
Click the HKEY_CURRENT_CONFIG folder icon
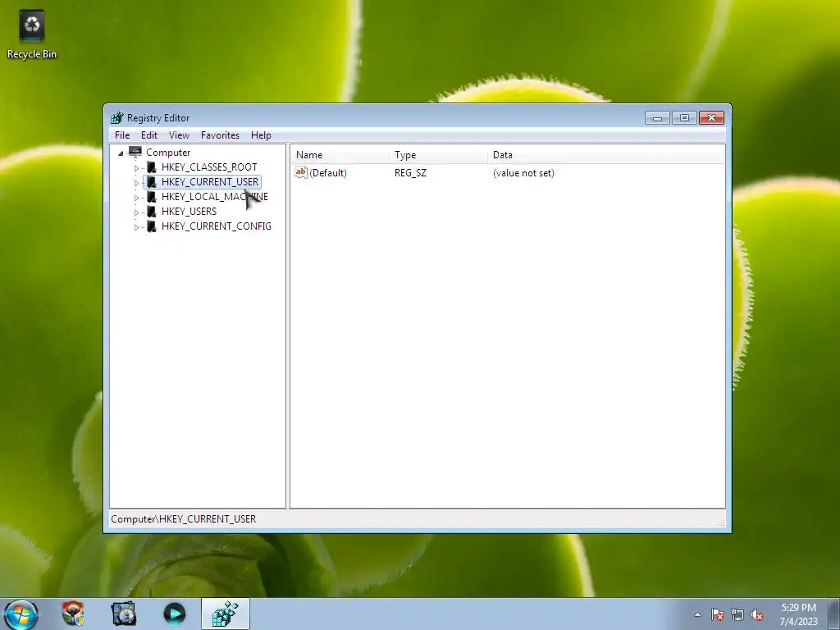(x=152, y=226)
